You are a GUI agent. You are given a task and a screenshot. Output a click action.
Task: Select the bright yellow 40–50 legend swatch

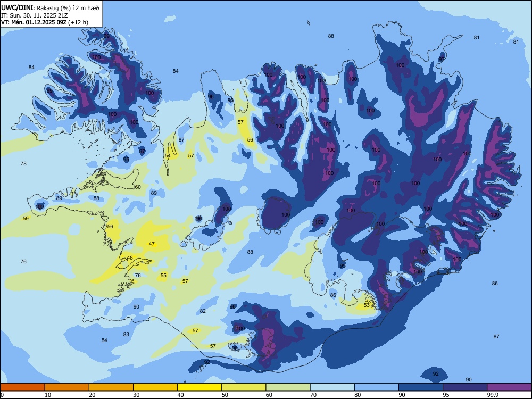[199, 387]
